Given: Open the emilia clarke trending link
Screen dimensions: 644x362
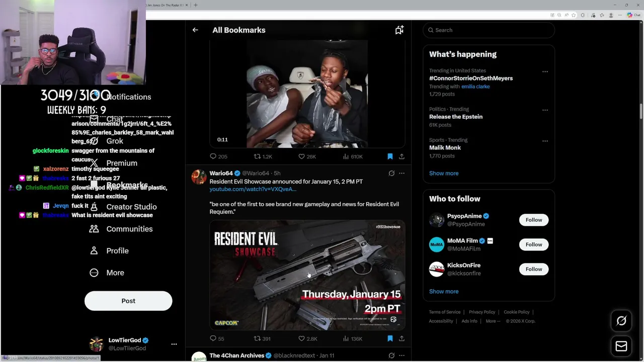Looking at the screenshot, I should coord(475,86).
